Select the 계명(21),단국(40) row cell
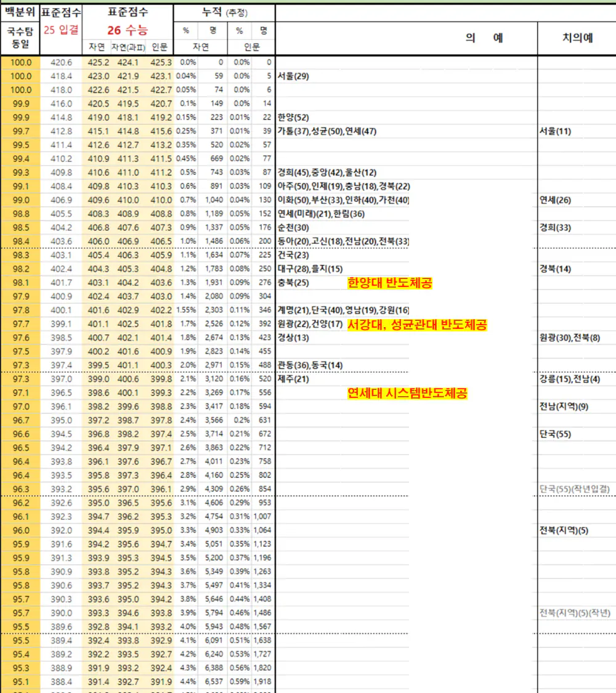Viewport: 616px width, 693px height. coord(343,310)
